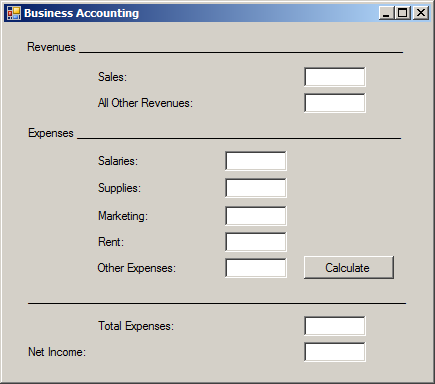The image size is (435, 384).
Task: Click the Total Expenses result box
Action: 335,326
